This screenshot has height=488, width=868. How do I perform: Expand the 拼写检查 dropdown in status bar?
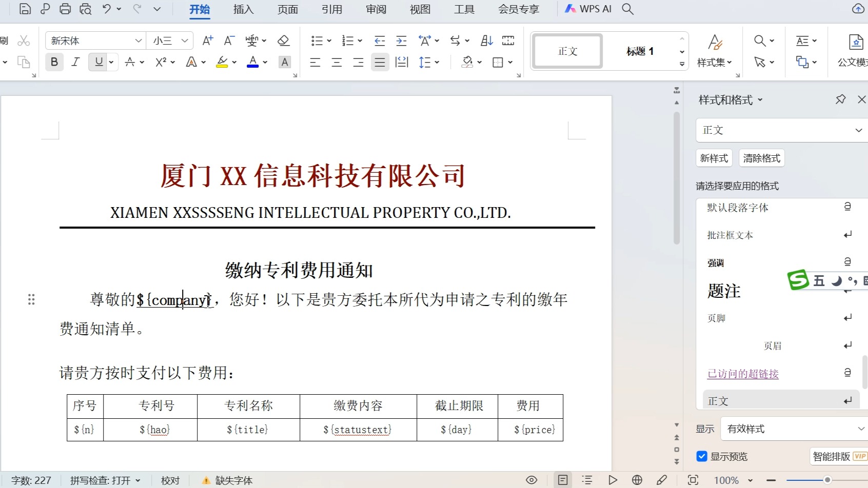click(138, 480)
